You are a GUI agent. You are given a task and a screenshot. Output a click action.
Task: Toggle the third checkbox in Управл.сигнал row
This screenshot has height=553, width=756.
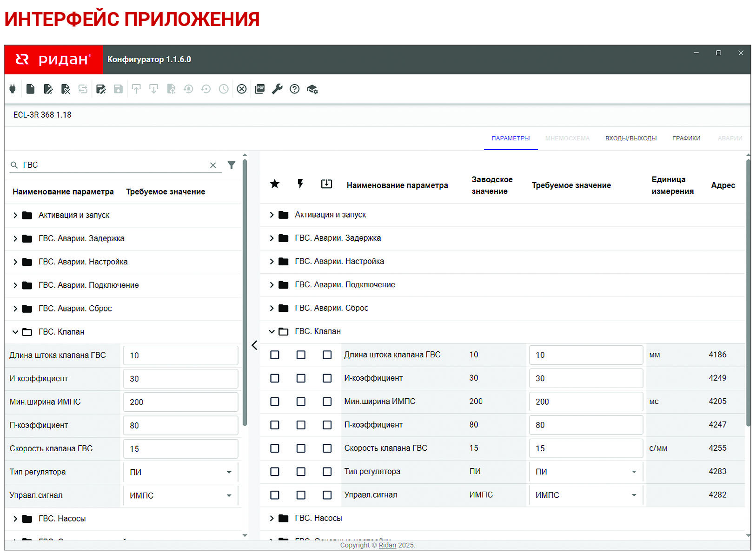point(327,495)
